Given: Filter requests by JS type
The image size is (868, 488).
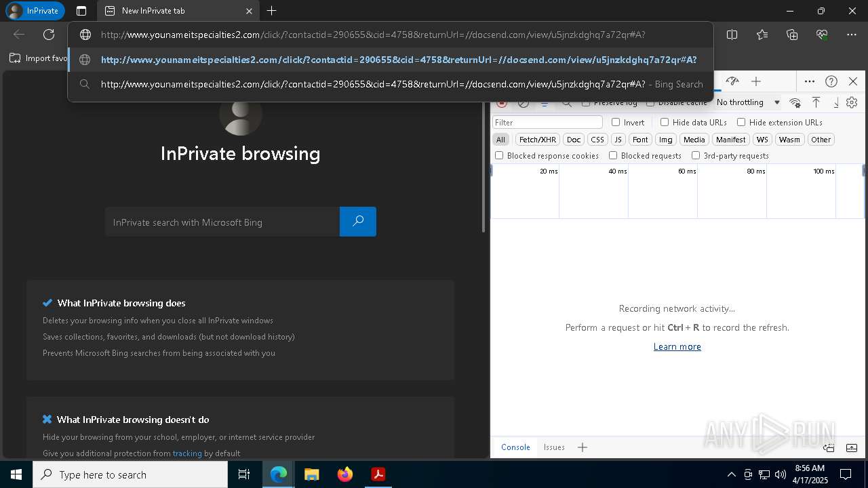Looking at the screenshot, I should 618,140.
